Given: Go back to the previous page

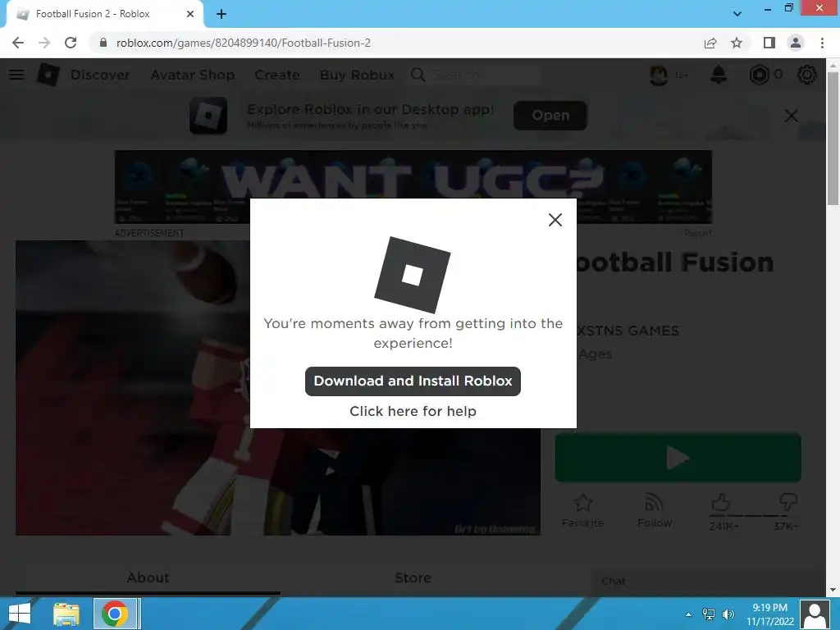Looking at the screenshot, I should click(18, 43).
